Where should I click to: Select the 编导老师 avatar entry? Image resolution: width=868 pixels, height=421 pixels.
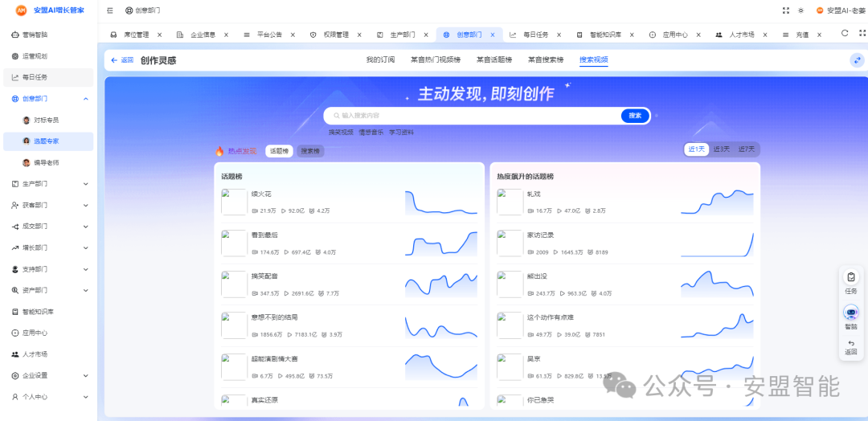26,162
